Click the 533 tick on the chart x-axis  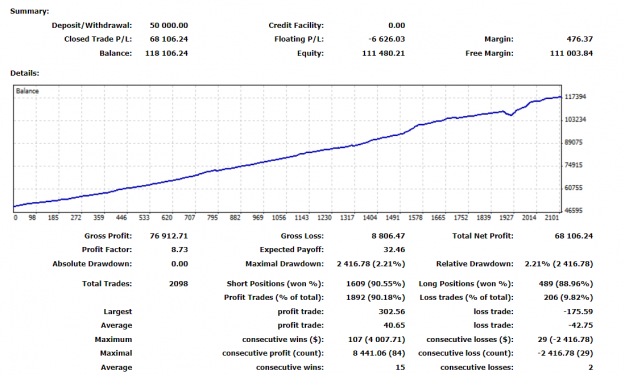pyautogui.click(x=144, y=218)
